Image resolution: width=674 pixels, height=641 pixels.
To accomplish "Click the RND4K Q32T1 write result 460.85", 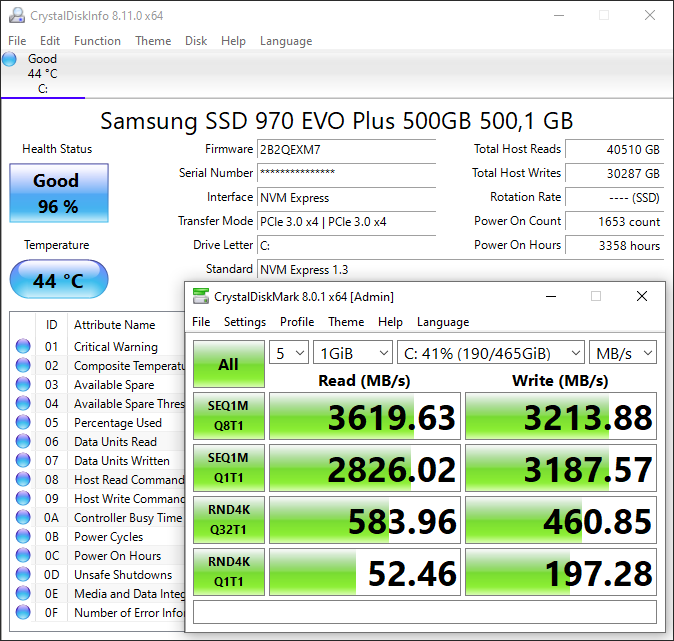I will [x=561, y=520].
